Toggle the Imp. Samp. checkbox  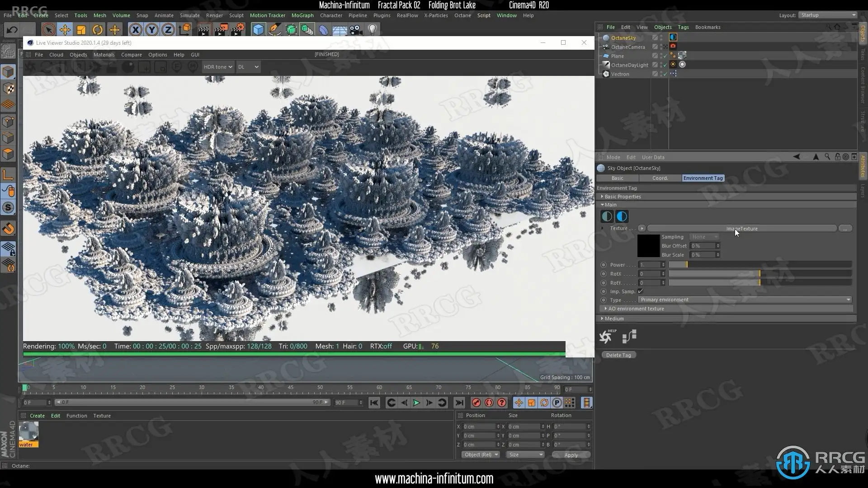[x=640, y=291]
